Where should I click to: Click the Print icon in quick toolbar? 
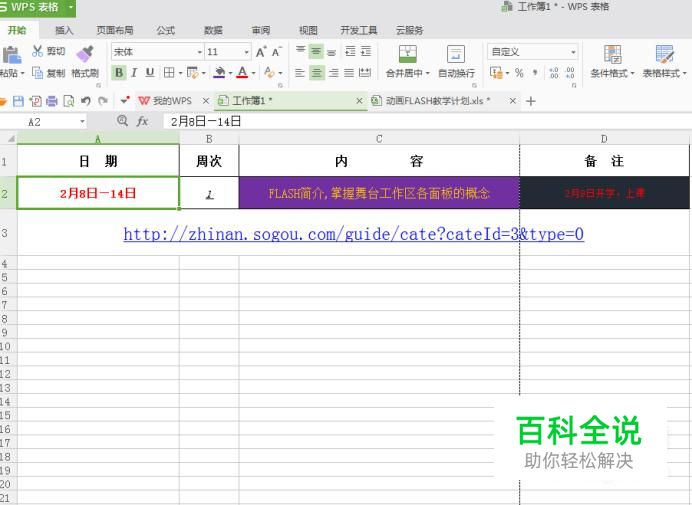click(x=52, y=101)
